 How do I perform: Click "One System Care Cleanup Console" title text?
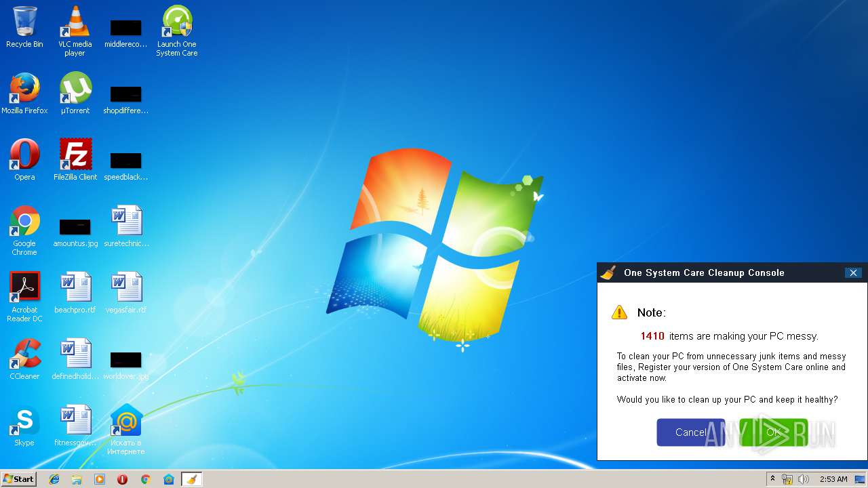pos(704,273)
